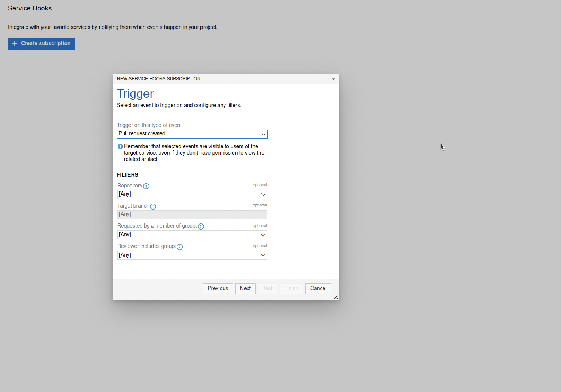Click the FILTERS section heading
Viewport: 561px width, 392px height.
(127, 175)
